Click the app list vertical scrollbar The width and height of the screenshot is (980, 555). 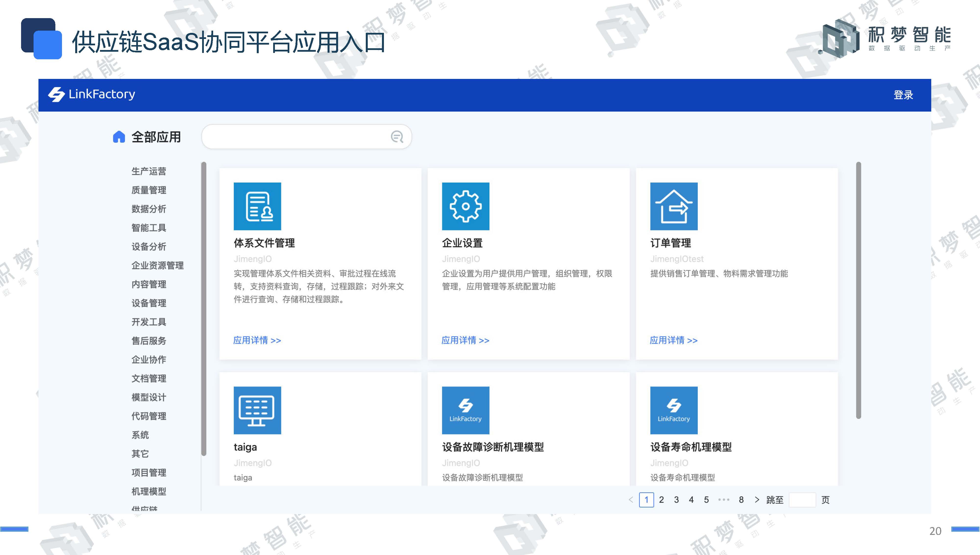pyautogui.click(x=858, y=290)
